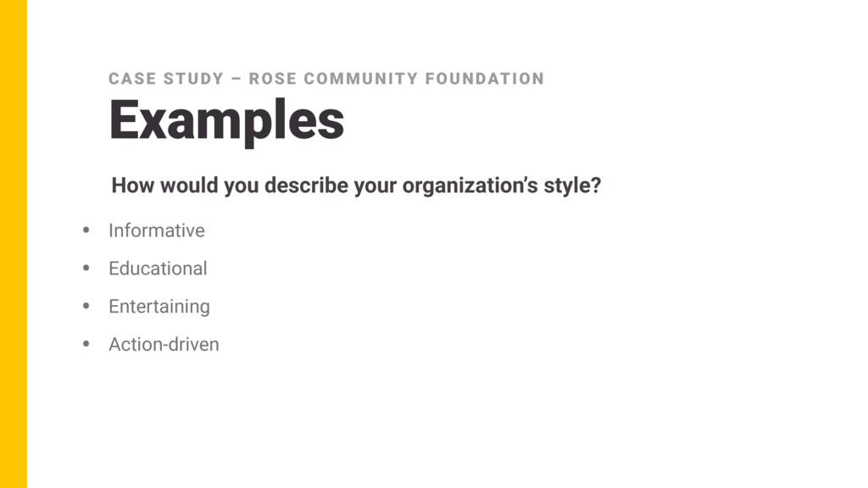Click the word 'FOUNDATION' in the heading

(485, 79)
